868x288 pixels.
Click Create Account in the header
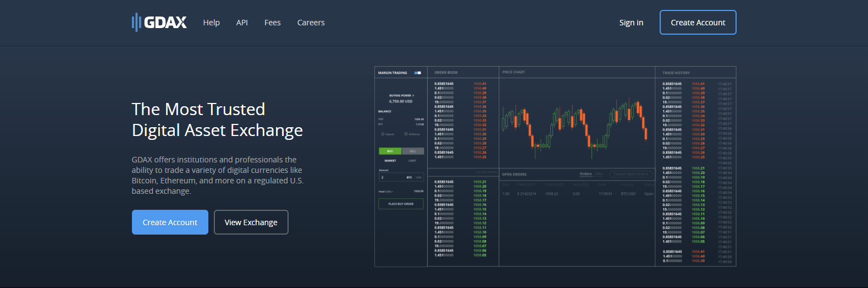(698, 23)
